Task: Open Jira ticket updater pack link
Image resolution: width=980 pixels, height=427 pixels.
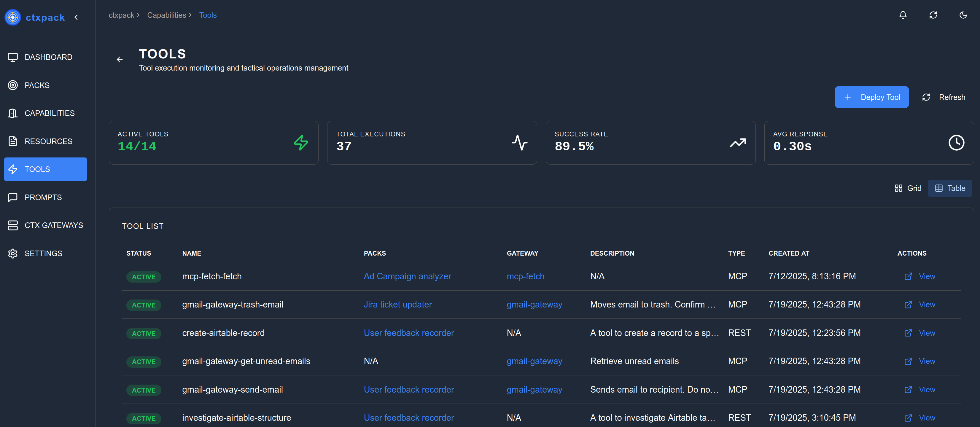Action: click(397, 305)
